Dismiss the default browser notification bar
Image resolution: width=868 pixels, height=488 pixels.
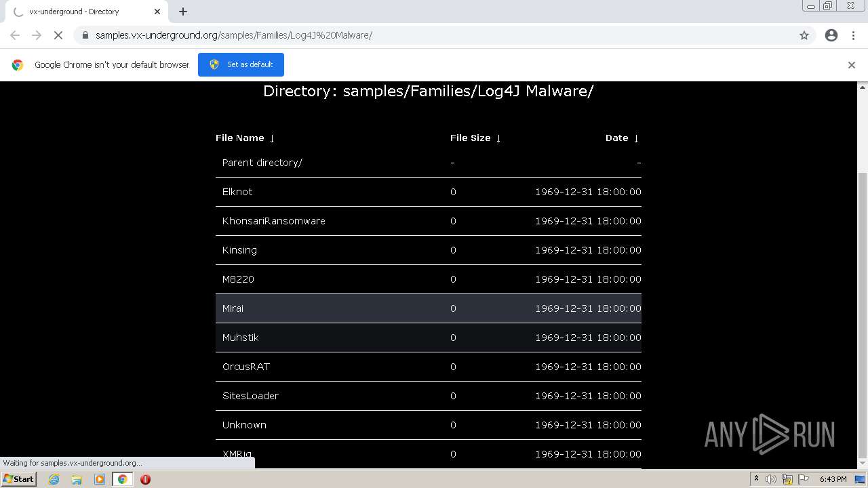[x=852, y=65]
